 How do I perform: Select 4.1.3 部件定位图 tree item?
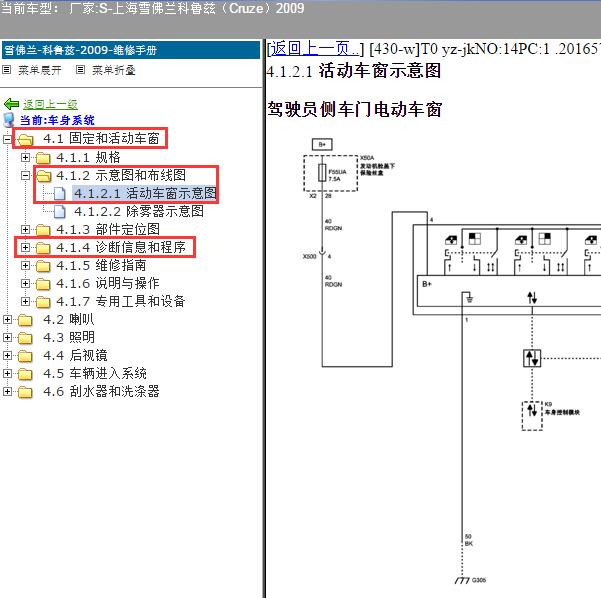click(x=108, y=229)
